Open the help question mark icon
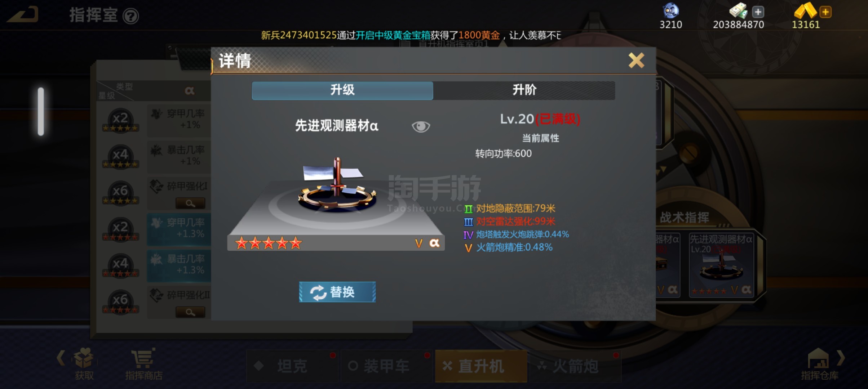 point(130,16)
